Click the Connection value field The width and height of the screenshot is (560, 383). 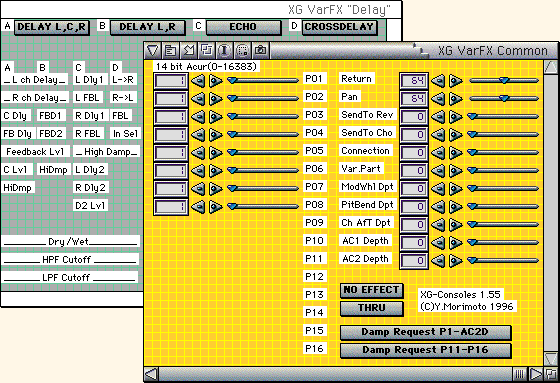[414, 153]
